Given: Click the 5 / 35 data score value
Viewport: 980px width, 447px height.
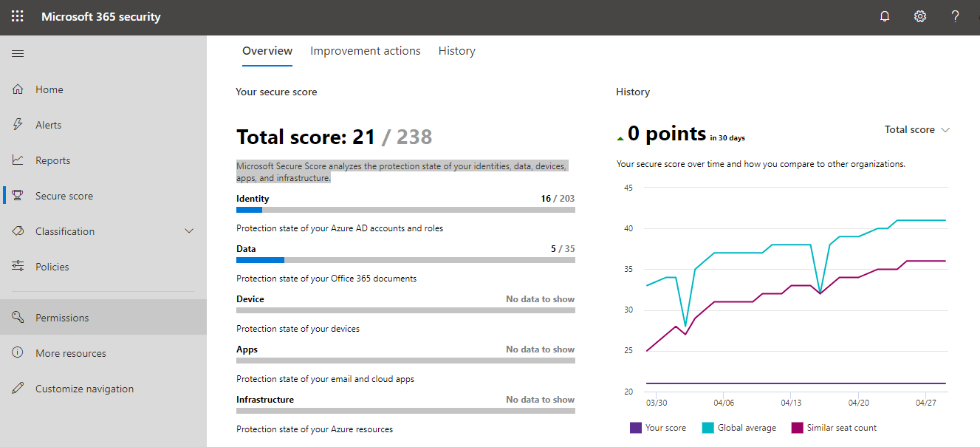Looking at the screenshot, I should click(563, 249).
